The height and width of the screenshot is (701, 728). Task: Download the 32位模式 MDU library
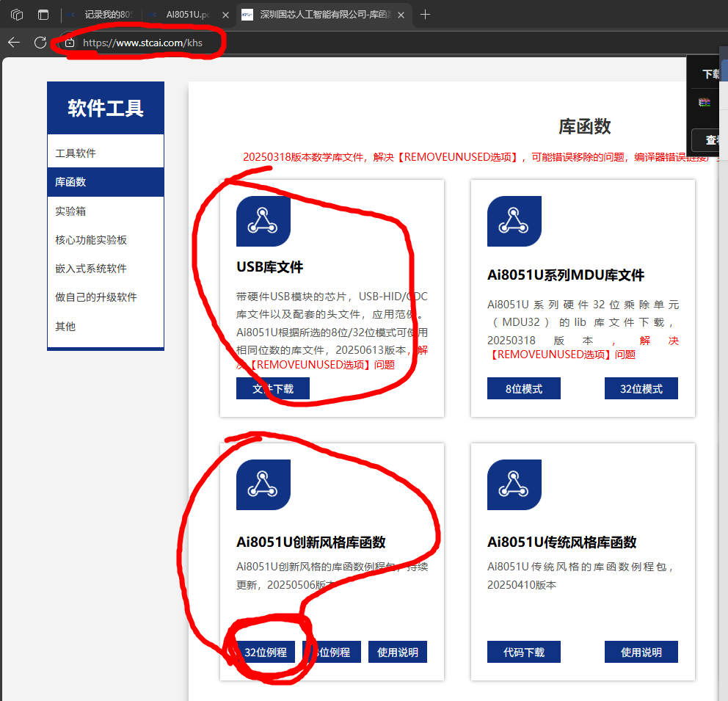pos(641,388)
